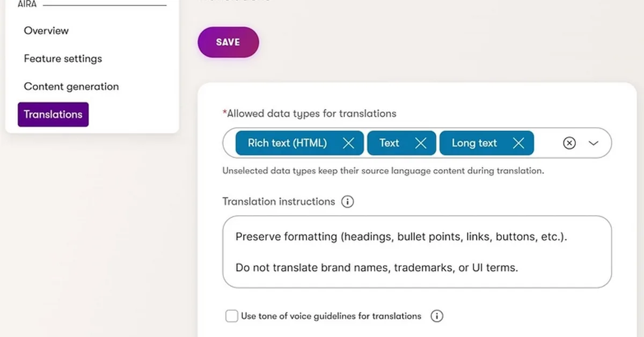The width and height of the screenshot is (644, 337).
Task: Click empty space in data types field
Action: 547,143
